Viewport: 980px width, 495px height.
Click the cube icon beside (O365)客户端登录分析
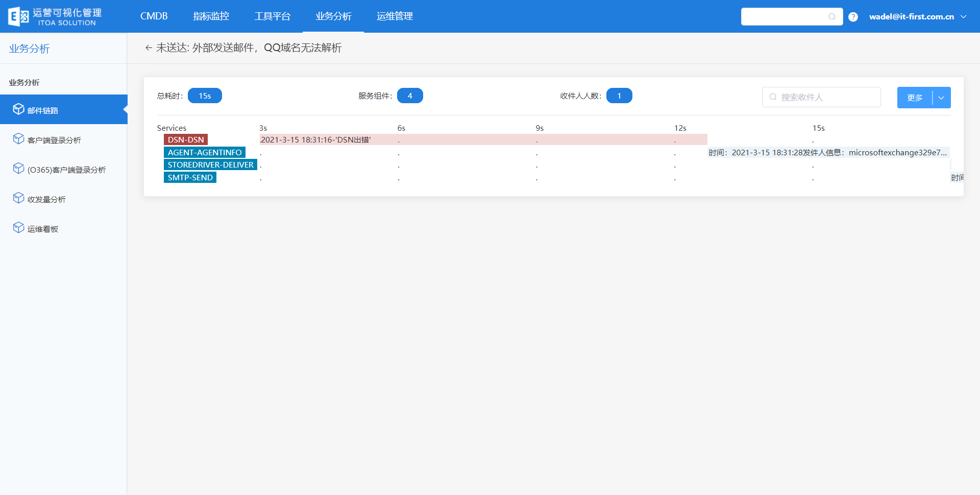point(18,168)
